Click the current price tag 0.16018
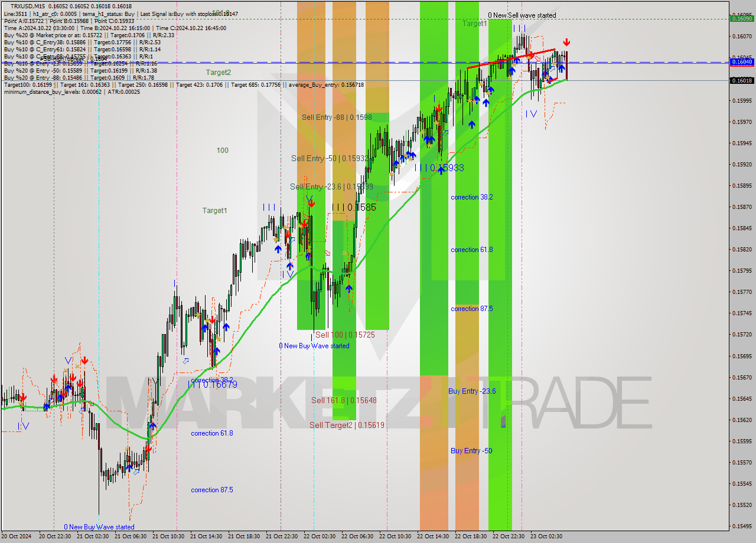756x543 pixels. point(742,80)
